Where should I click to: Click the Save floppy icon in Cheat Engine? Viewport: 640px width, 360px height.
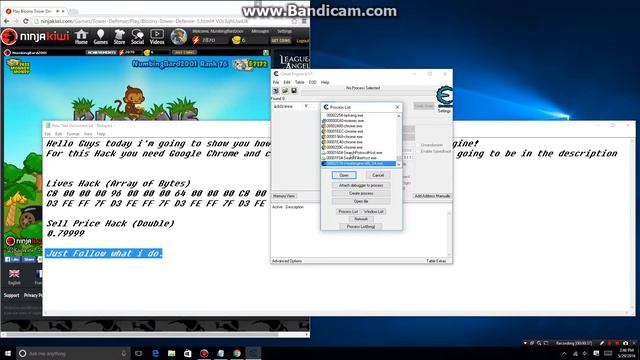(293, 91)
